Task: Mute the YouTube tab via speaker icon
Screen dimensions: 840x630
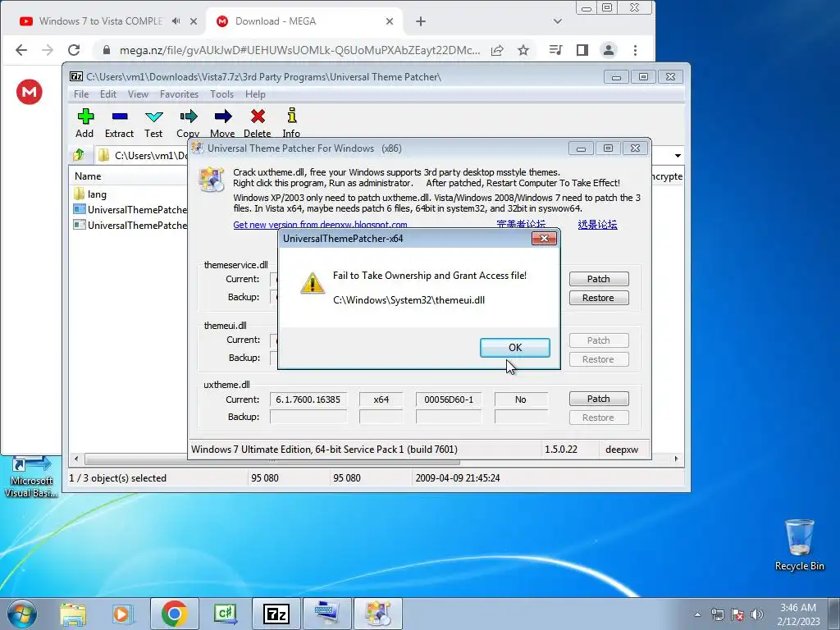Action: 176,21
